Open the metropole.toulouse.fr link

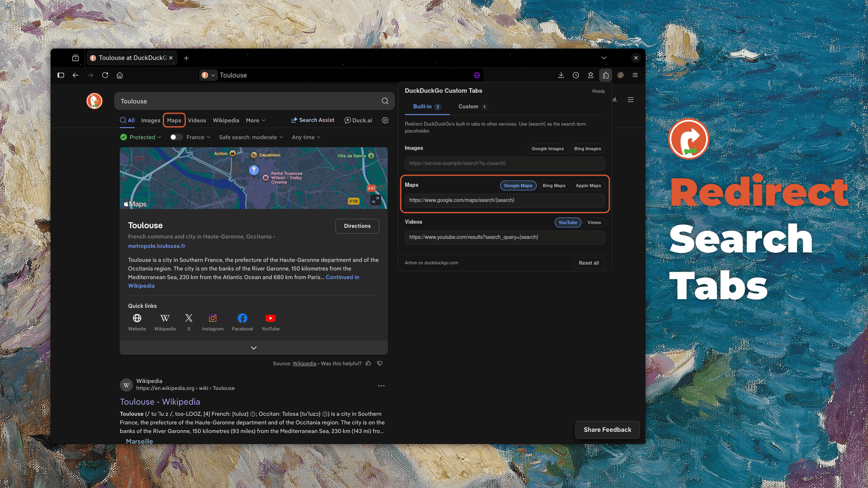point(157,246)
